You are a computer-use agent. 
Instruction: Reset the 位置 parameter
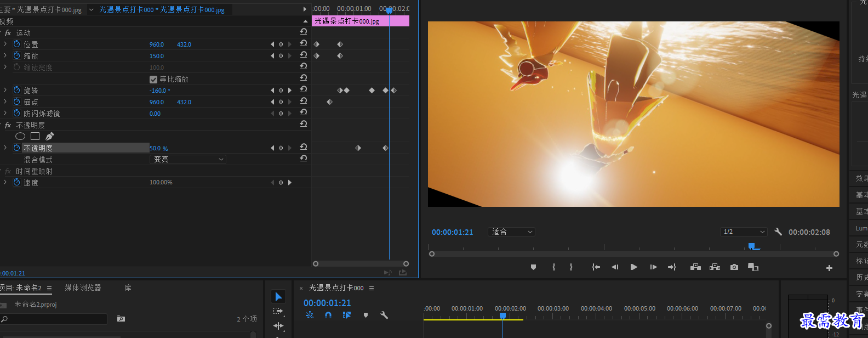pyautogui.click(x=303, y=43)
